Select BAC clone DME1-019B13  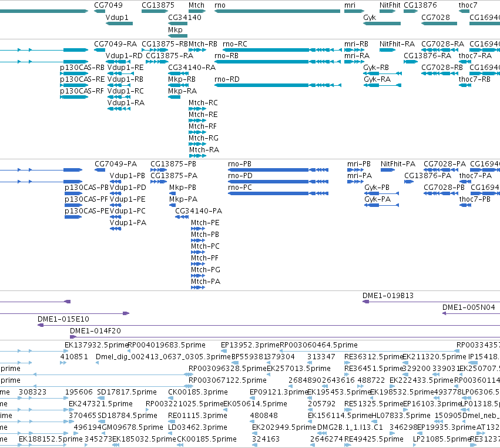pos(388,296)
